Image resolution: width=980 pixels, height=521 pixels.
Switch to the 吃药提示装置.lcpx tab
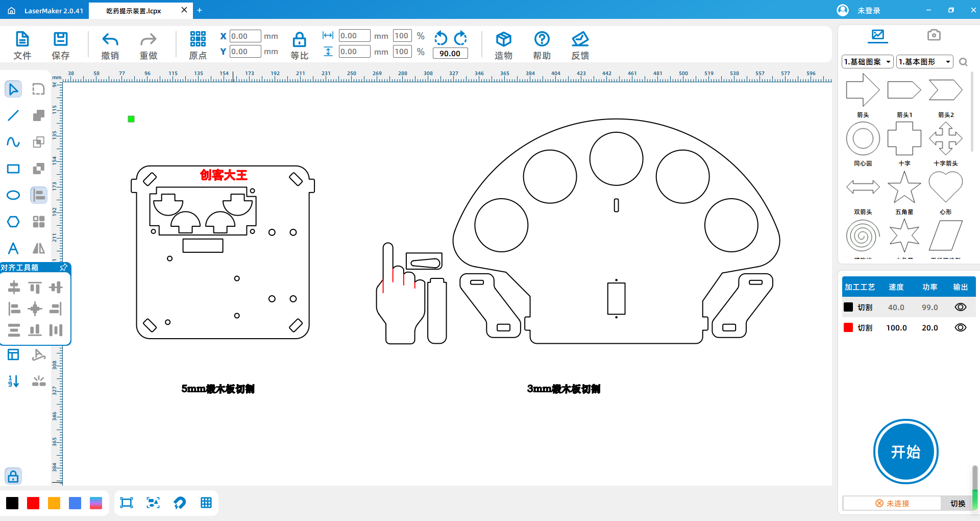pos(134,11)
